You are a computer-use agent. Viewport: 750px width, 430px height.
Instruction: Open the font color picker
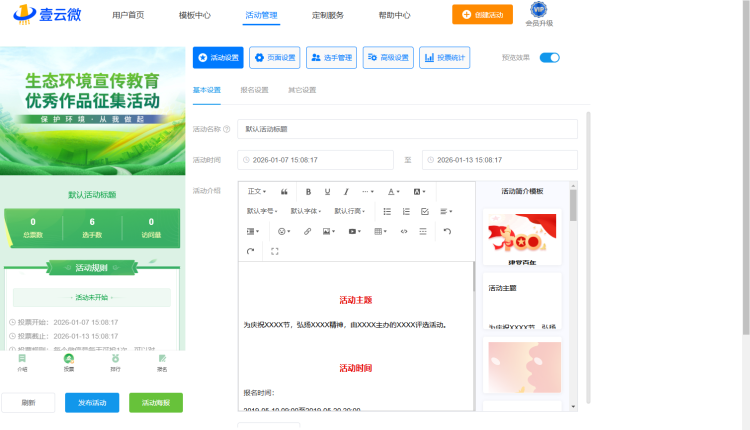pyautogui.click(x=393, y=191)
